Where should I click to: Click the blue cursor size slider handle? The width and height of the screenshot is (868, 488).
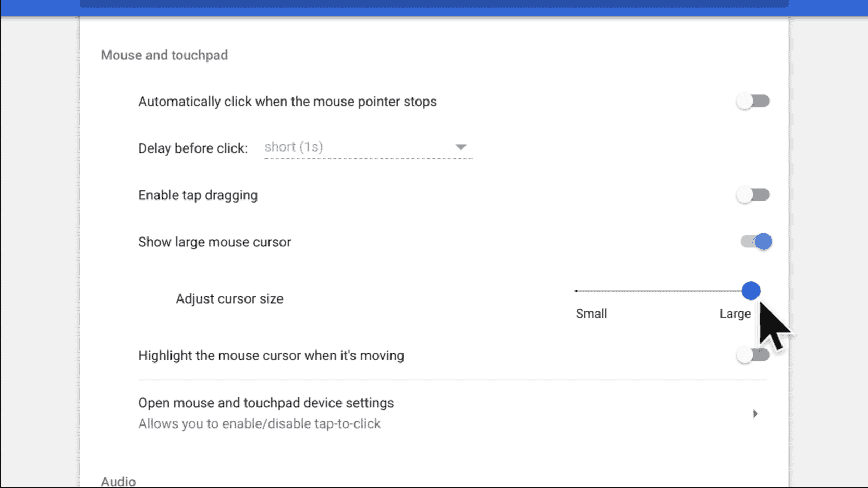point(751,291)
